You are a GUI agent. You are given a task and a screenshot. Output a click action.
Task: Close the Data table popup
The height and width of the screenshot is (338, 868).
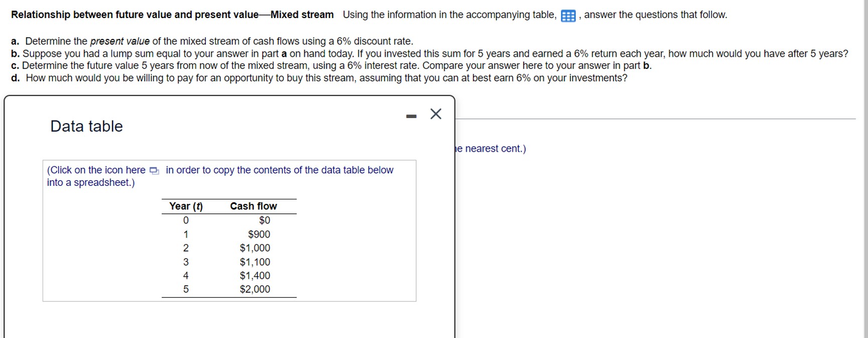(x=435, y=114)
